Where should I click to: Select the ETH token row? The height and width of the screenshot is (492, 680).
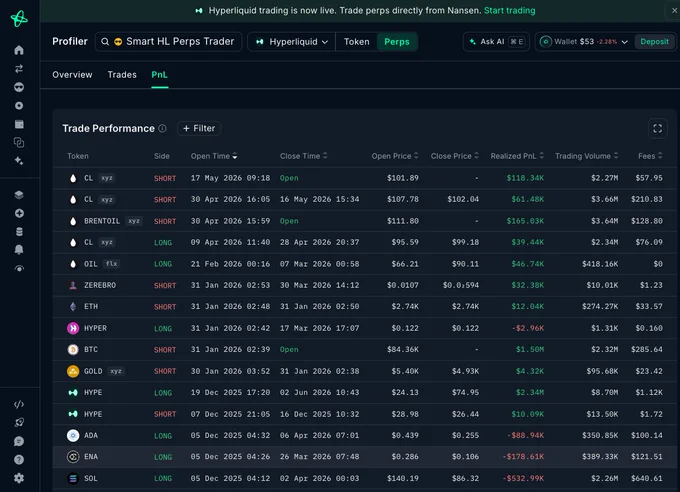tap(83, 306)
